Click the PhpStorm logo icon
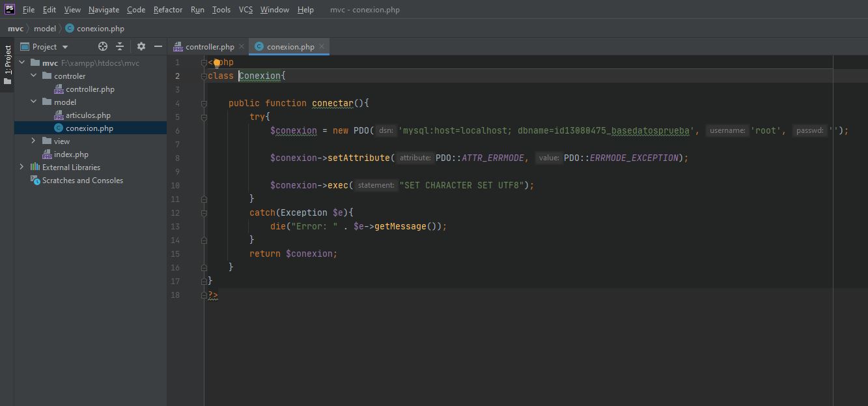Image resolution: width=868 pixels, height=406 pixels. pyautogui.click(x=9, y=9)
